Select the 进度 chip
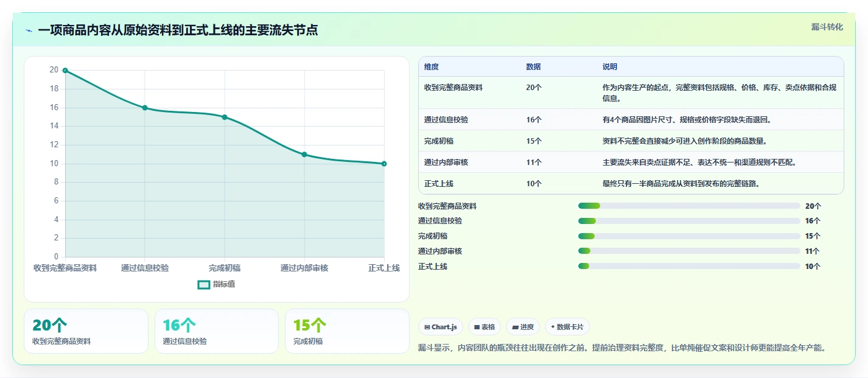868x378 pixels. 523,327
